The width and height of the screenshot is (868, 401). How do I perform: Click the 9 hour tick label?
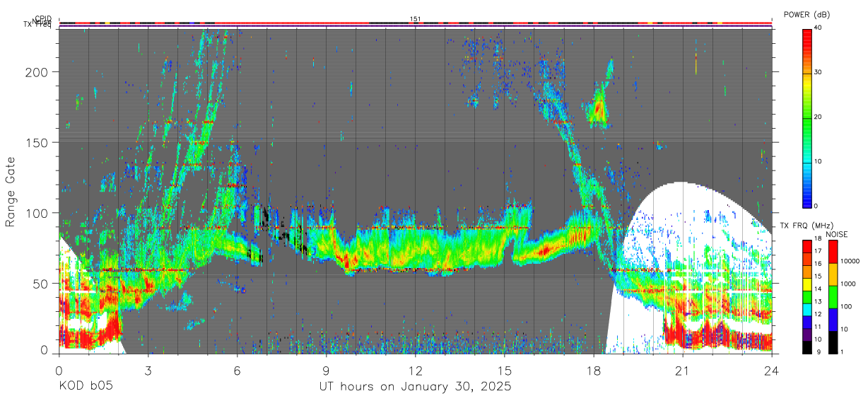point(327,369)
